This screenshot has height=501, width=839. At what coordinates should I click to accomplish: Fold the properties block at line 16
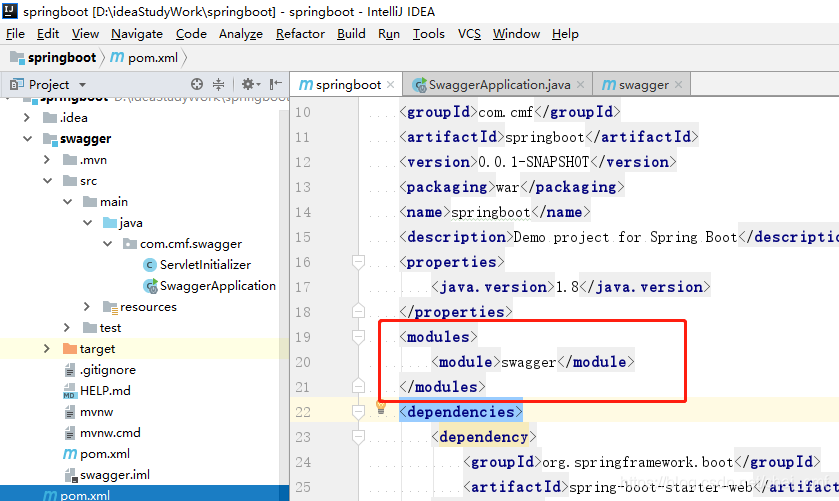click(x=359, y=262)
